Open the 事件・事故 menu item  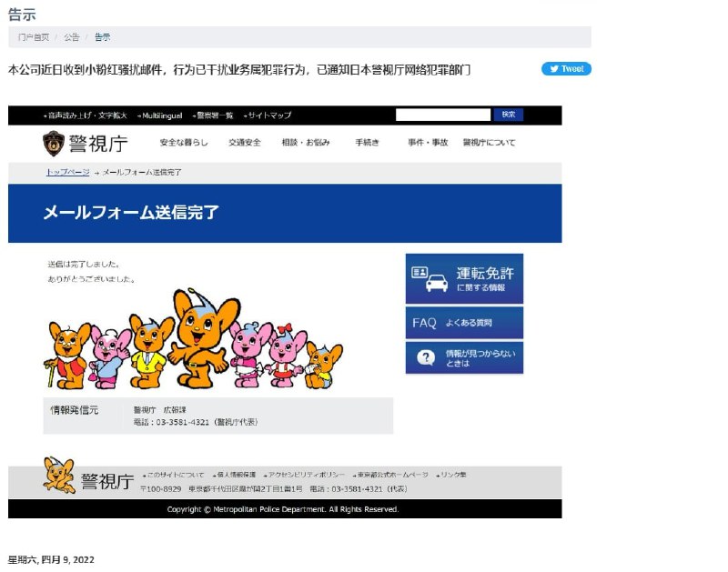pyautogui.click(x=427, y=143)
